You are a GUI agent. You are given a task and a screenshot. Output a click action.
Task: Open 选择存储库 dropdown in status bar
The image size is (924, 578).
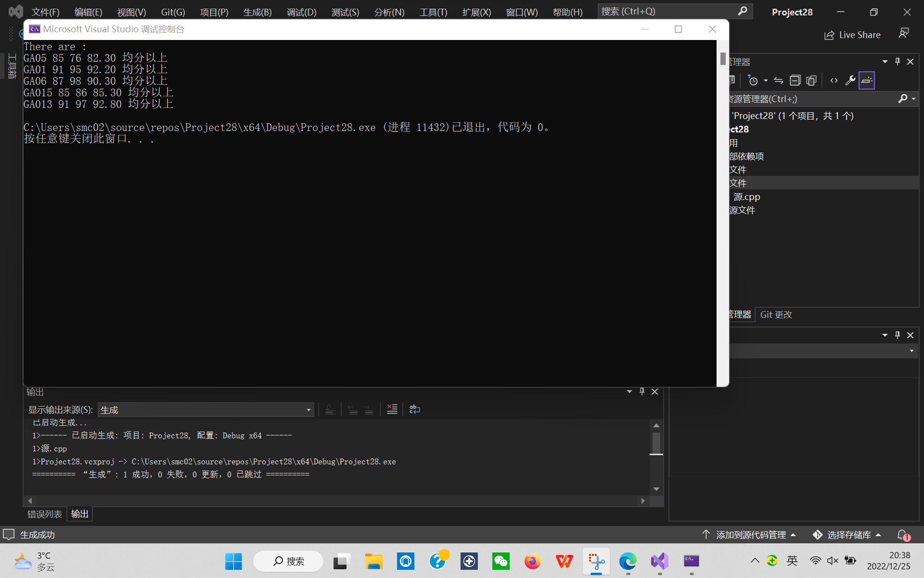(x=847, y=535)
